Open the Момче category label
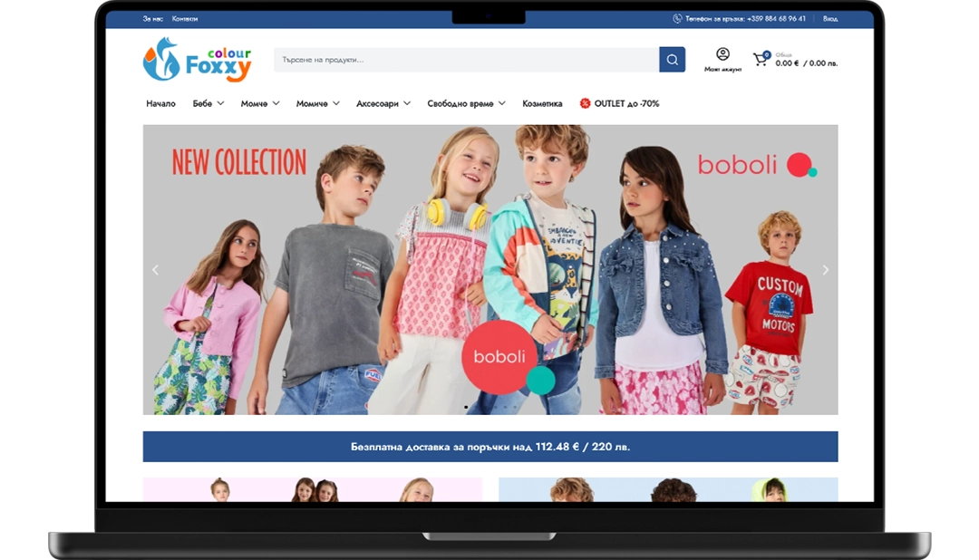Screen dimensions: 979x560 [x=254, y=103]
